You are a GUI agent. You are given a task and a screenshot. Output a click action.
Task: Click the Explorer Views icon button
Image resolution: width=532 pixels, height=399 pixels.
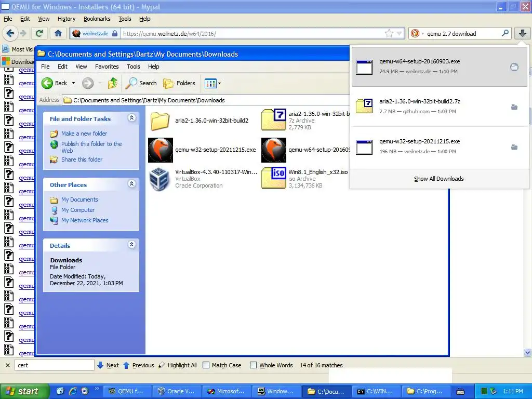point(210,83)
